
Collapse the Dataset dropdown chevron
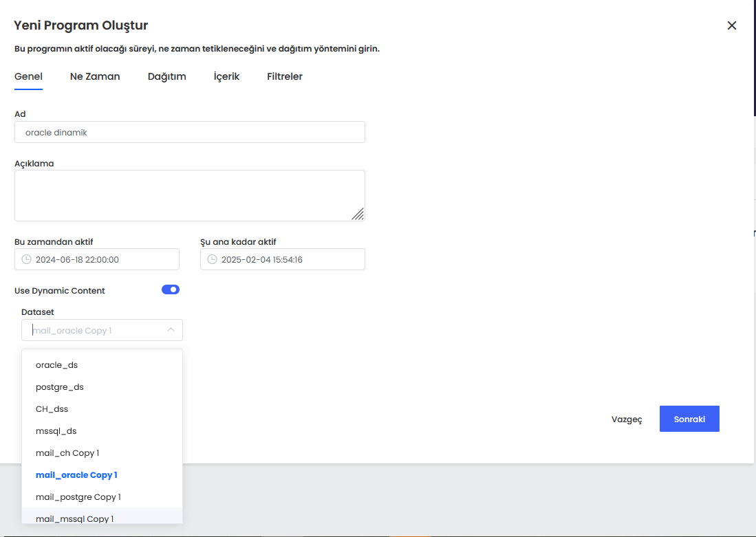tap(171, 330)
